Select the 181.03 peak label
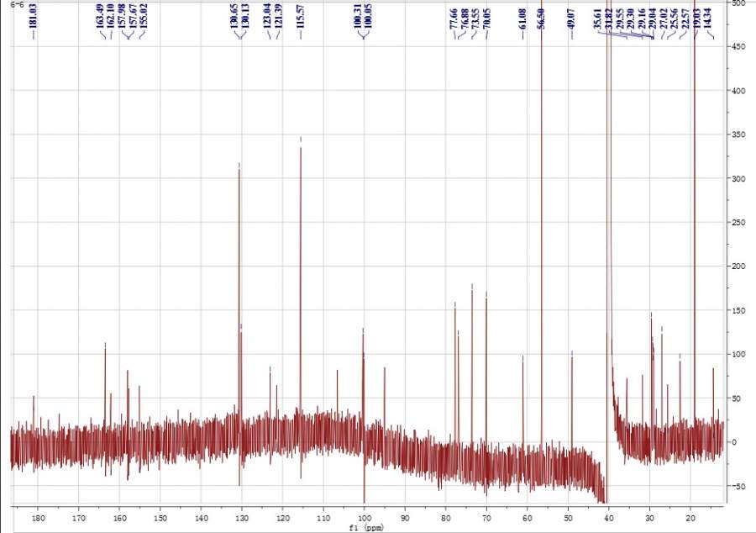 point(34,15)
